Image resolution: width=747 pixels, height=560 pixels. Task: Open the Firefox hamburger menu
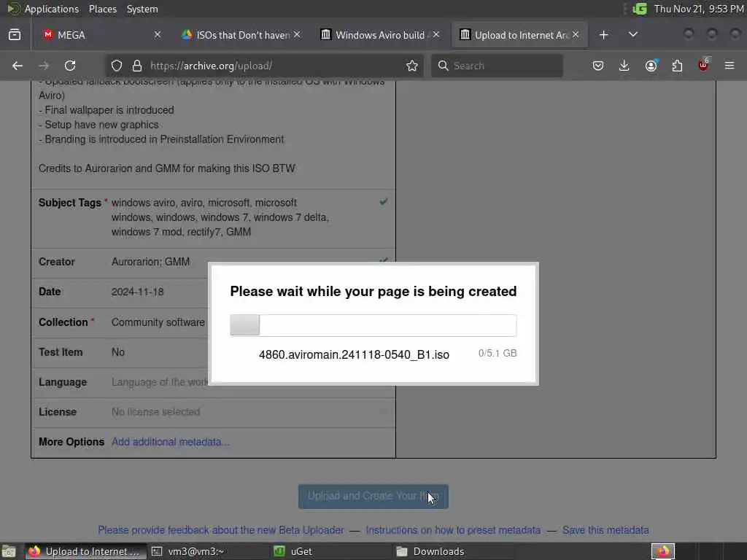coord(729,66)
